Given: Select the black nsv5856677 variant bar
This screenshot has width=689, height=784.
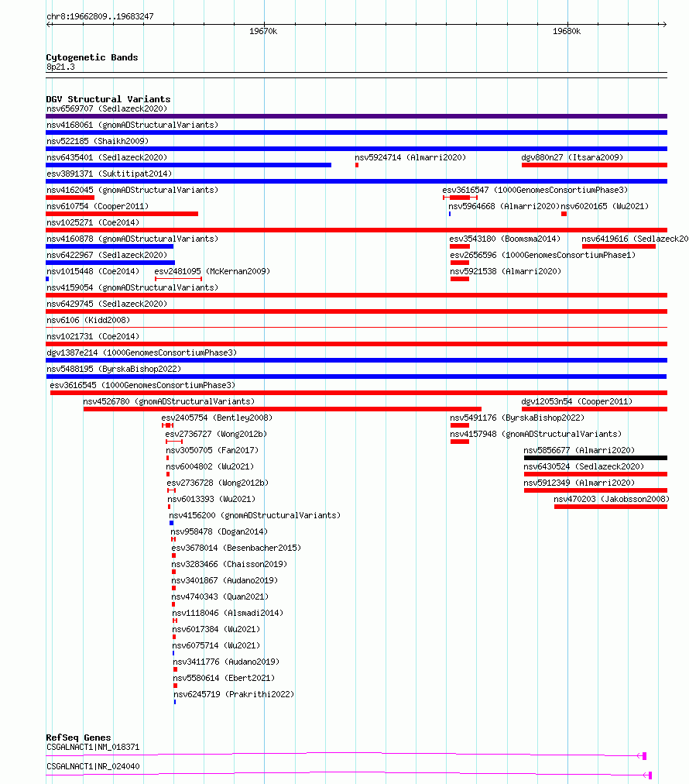Looking at the screenshot, I should (595, 458).
